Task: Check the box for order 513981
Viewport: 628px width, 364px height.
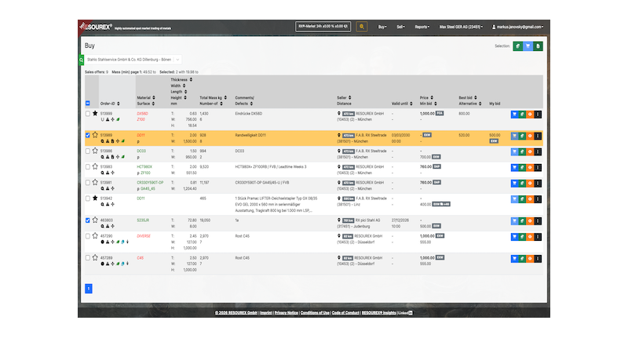Action: point(88,183)
